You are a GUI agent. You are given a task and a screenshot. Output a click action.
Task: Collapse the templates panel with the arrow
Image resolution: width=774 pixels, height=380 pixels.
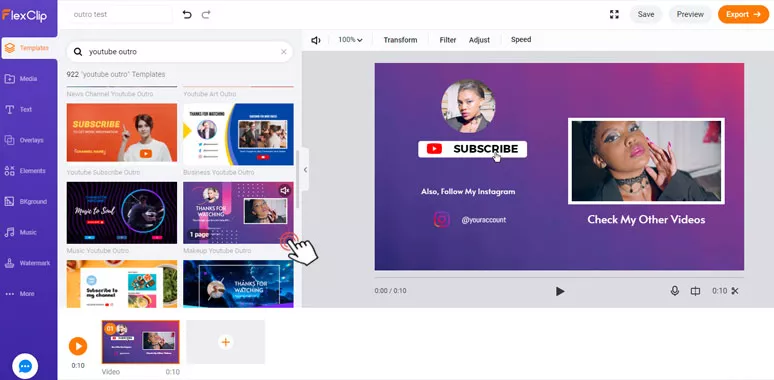coord(305,170)
